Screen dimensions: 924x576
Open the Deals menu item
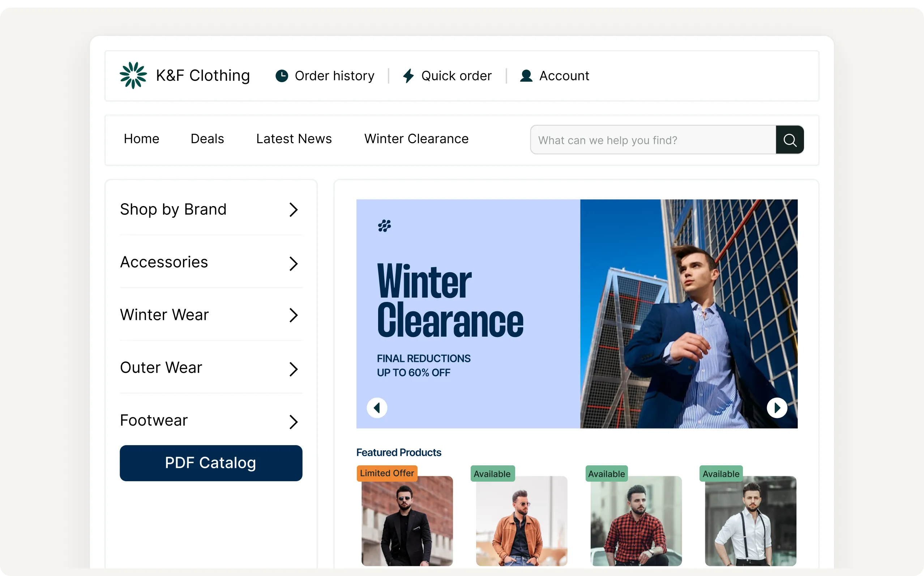click(x=207, y=139)
